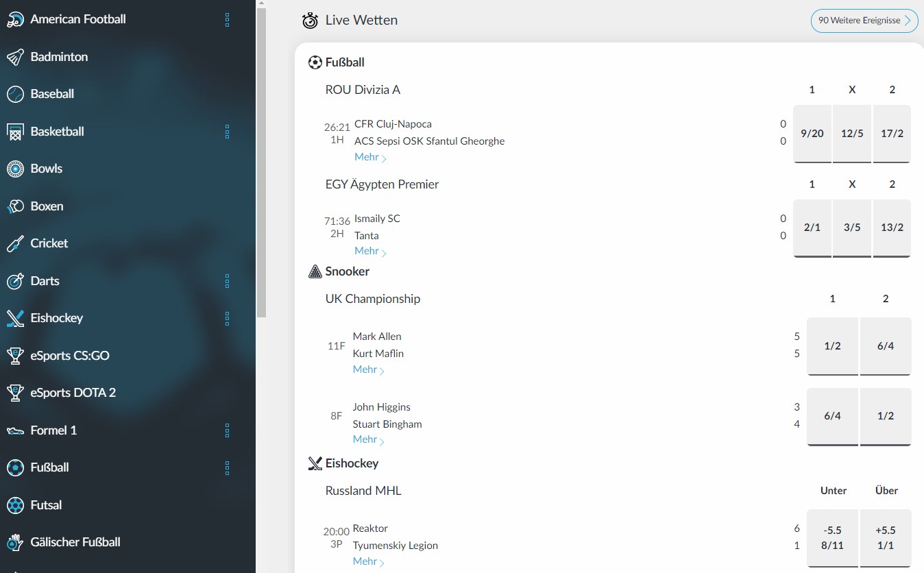Expand American Football submenu dots

(x=228, y=20)
